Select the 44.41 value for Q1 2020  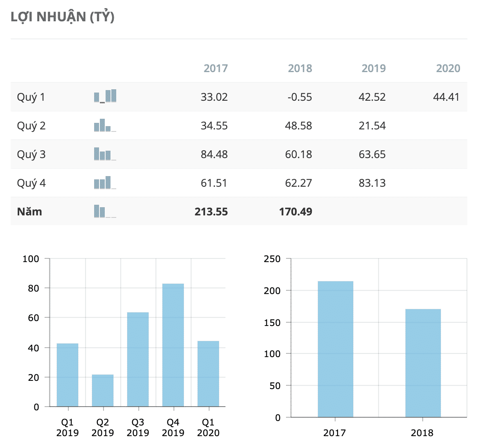click(446, 97)
